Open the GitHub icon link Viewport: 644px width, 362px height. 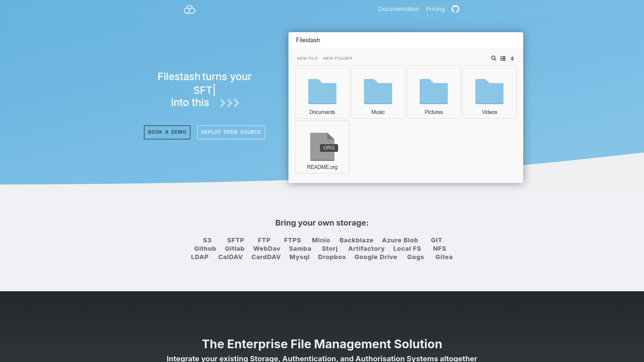[x=455, y=9]
